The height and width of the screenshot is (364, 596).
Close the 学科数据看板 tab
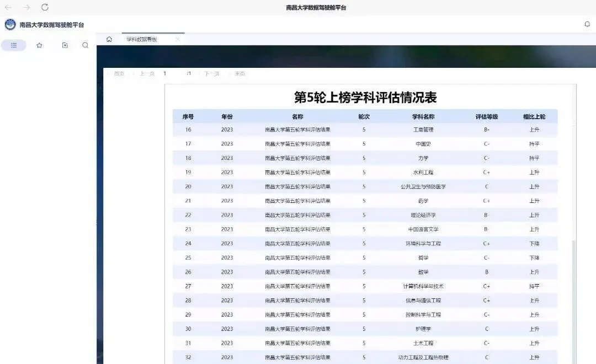coord(178,39)
